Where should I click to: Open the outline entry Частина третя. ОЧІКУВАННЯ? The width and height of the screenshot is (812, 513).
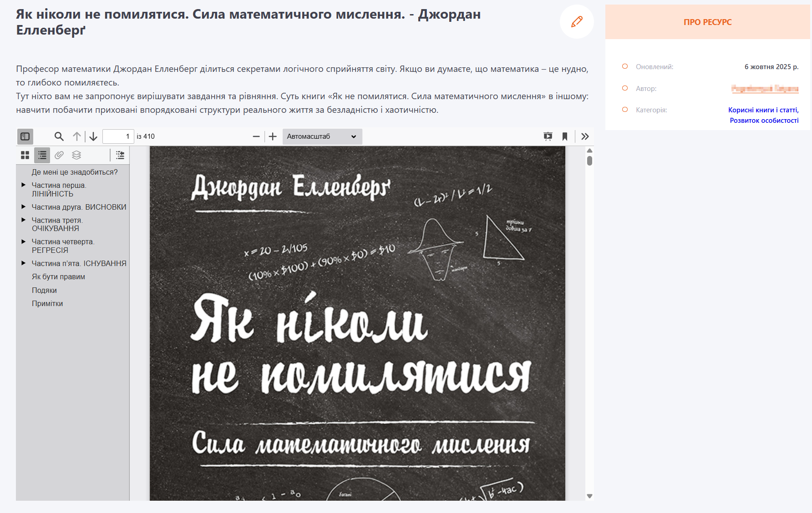click(57, 224)
